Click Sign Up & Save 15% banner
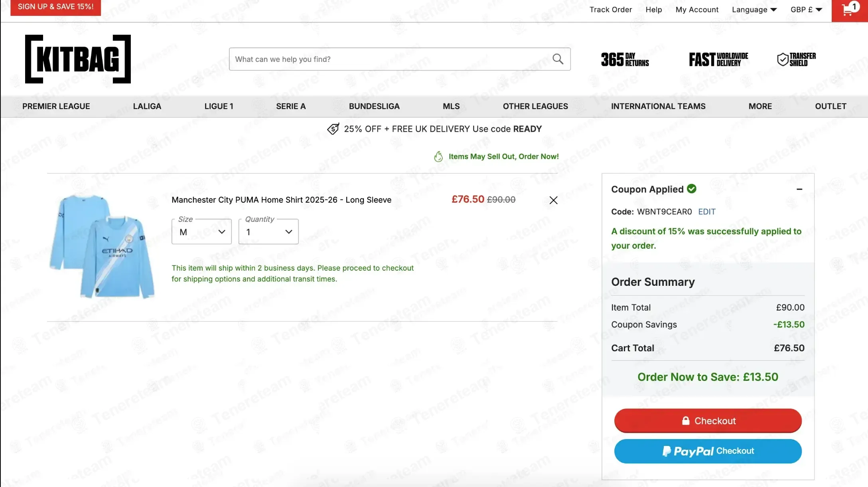The height and width of the screenshot is (487, 868). [x=55, y=7]
